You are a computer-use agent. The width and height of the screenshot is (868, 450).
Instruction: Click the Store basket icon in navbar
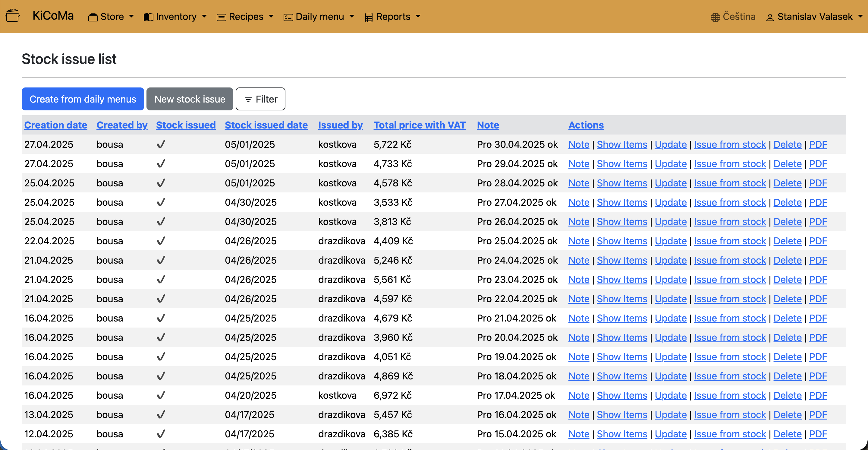tap(93, 17)
